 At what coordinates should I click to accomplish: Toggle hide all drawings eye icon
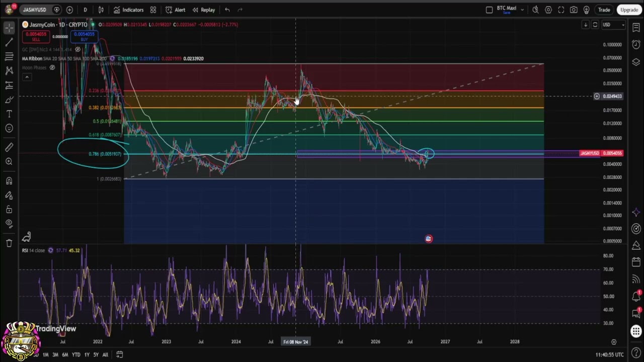(x=9, y=224)
